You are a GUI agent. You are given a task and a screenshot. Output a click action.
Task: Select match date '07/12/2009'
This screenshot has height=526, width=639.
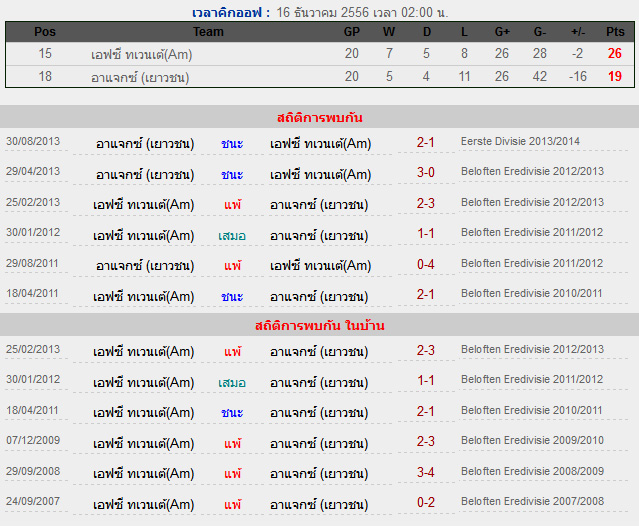pyautogui.click(x=33, y=440)
